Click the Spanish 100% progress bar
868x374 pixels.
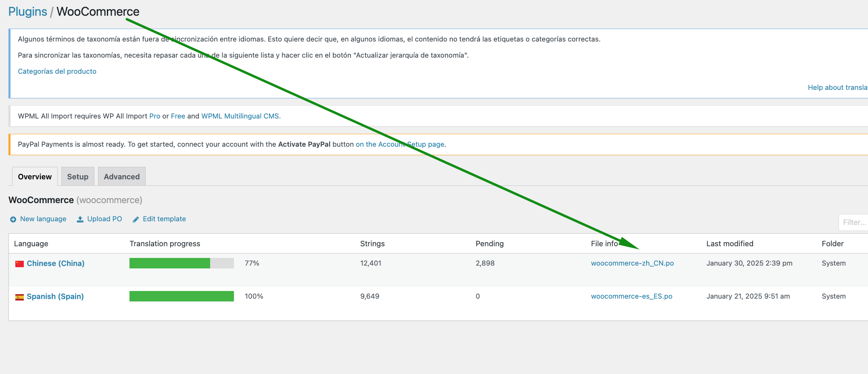click(182, 296)
